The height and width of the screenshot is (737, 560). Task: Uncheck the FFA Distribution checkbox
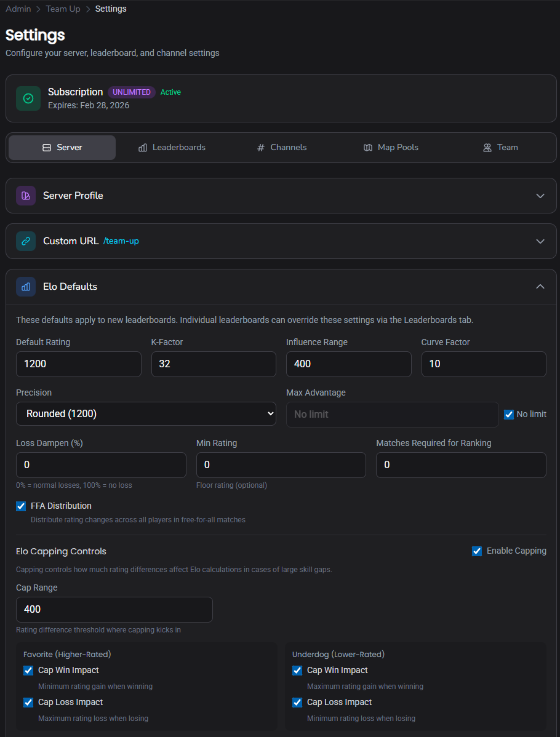tap(21, 506)
